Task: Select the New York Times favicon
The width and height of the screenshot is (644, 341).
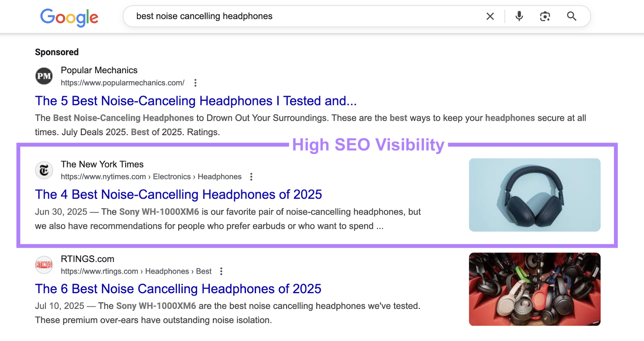Action: pyautogui.click(x=44, y=170)
